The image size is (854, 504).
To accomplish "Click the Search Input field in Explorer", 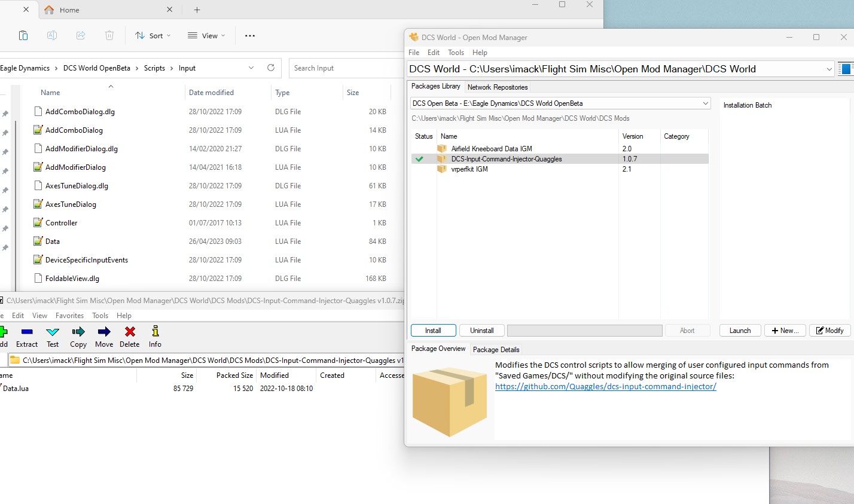I will click(347, 68).
